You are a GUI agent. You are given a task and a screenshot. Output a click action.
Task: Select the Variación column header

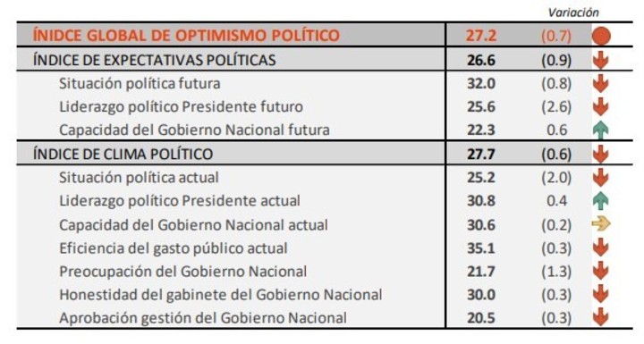573,13
